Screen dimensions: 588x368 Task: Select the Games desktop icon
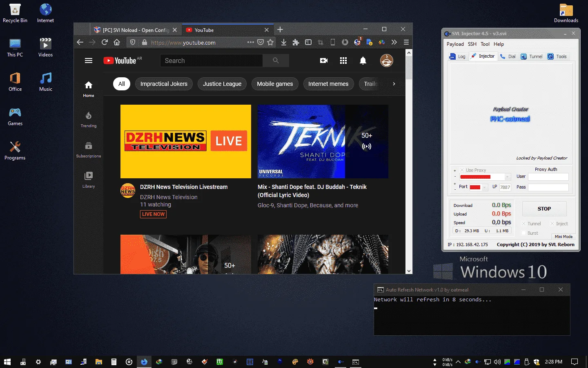point(15,116)
